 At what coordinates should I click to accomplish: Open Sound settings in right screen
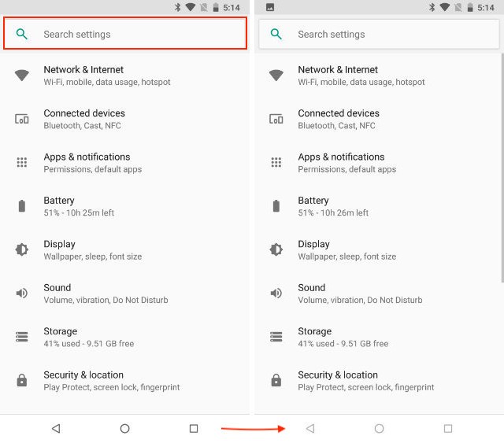click(x=378, y=293)
